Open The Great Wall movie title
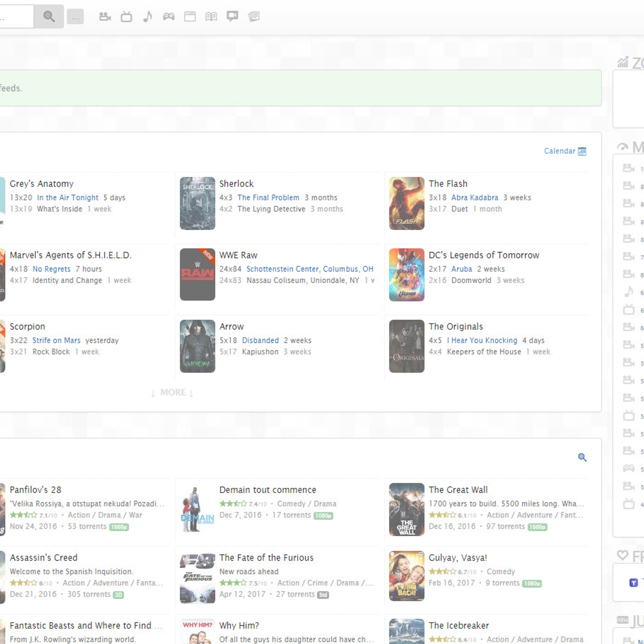 click(458, 490)
